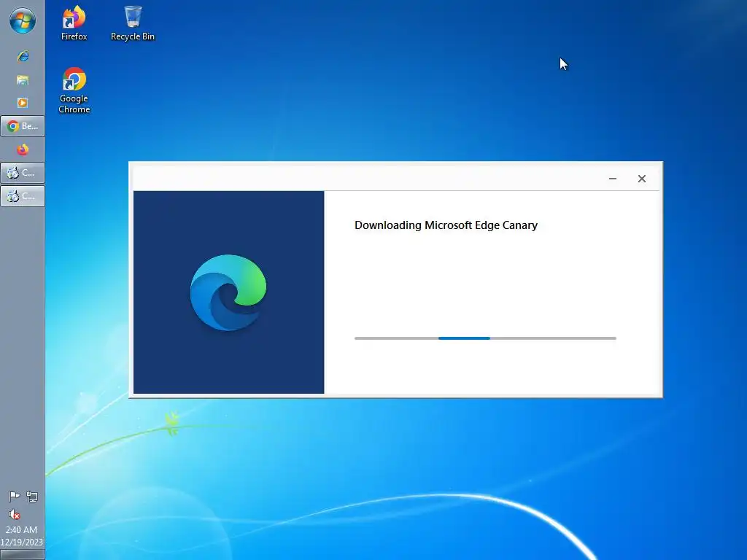Close the Edge Canary installer window
The image size is (747, 560).
tap(642, 179)
